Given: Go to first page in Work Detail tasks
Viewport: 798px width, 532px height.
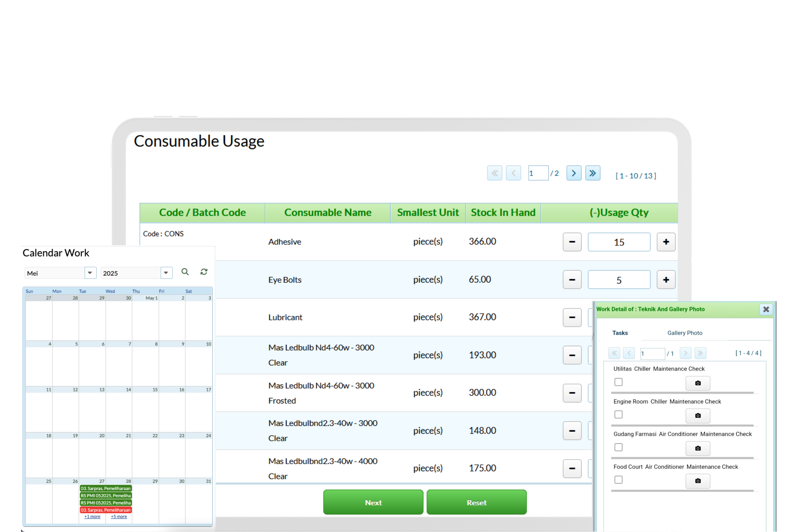Looking at the screenshot, I should 614,353.
